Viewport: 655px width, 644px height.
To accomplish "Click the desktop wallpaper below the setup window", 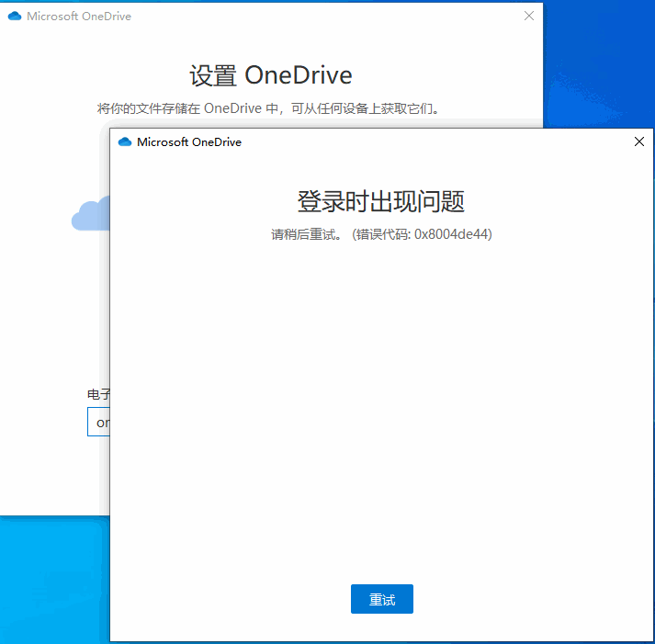I will tap(54, 581).
